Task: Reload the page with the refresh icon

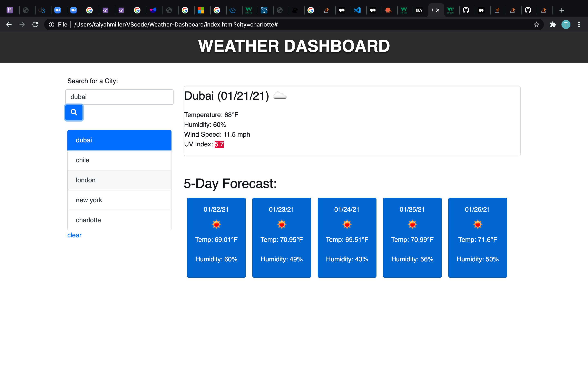Action: (35, 24)
